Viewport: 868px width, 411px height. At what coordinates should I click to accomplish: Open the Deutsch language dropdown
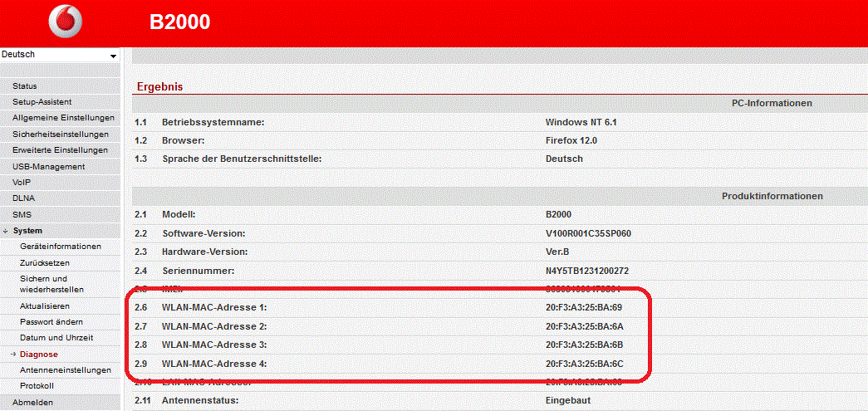(x=60, y=55)
